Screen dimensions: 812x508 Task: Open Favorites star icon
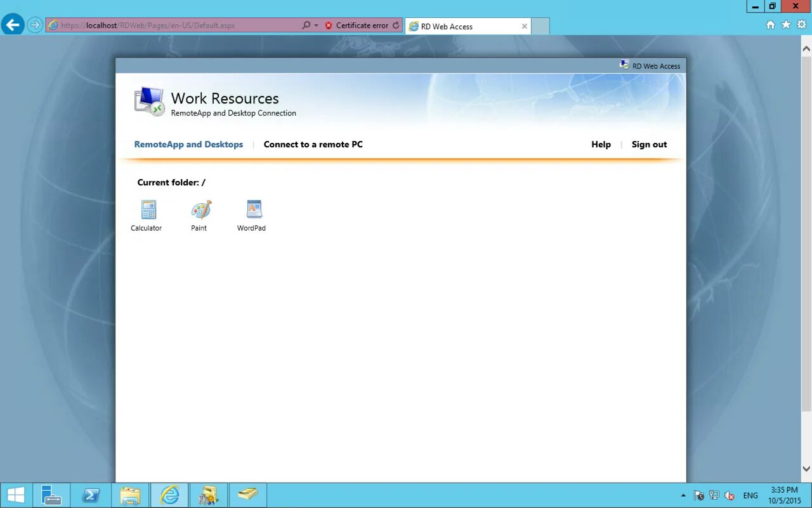point(786,25)
